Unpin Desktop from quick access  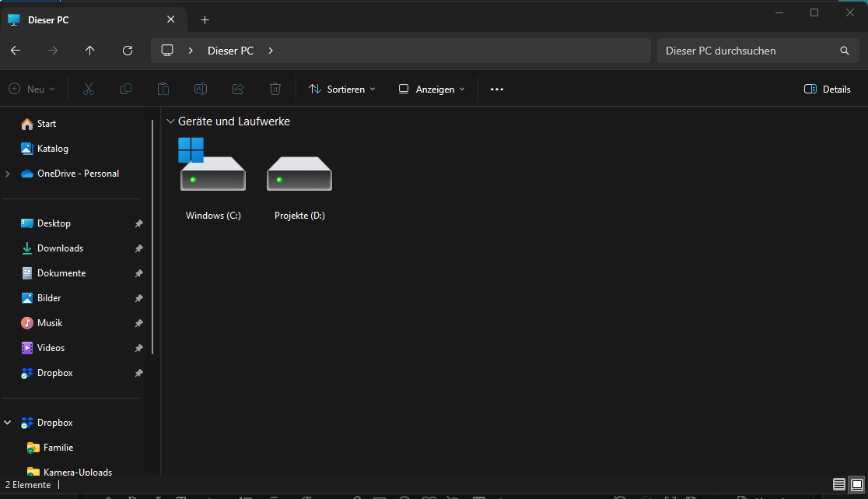click(138, 223)
